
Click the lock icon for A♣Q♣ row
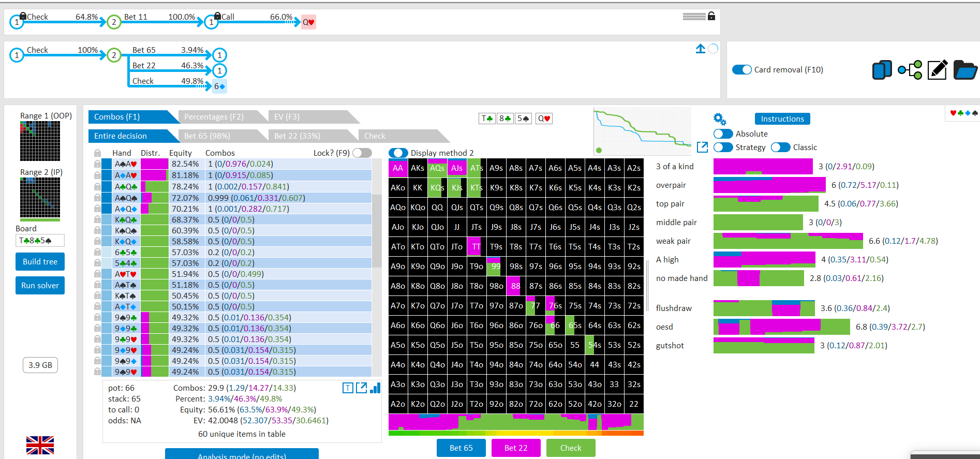(97, 186)
